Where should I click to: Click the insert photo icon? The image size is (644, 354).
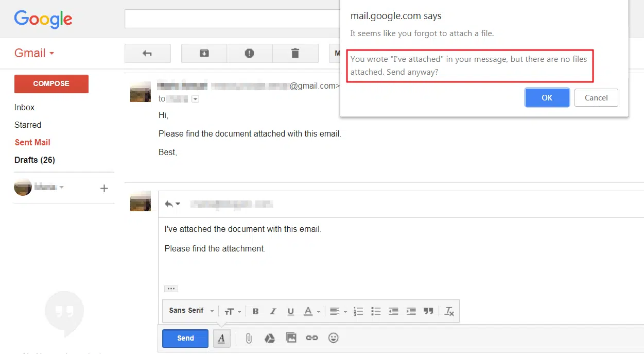291,339
